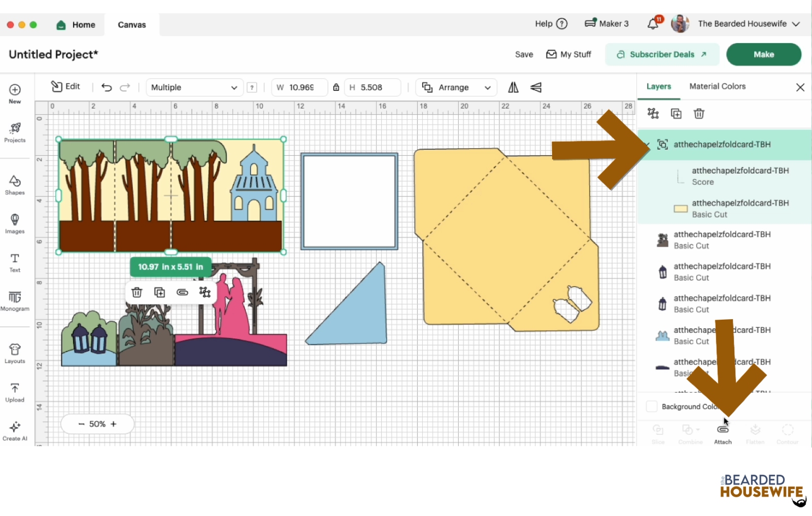Open the Shapes tool in sidebar
Viewport: 812px width, 516px height.
coord(15,185)
